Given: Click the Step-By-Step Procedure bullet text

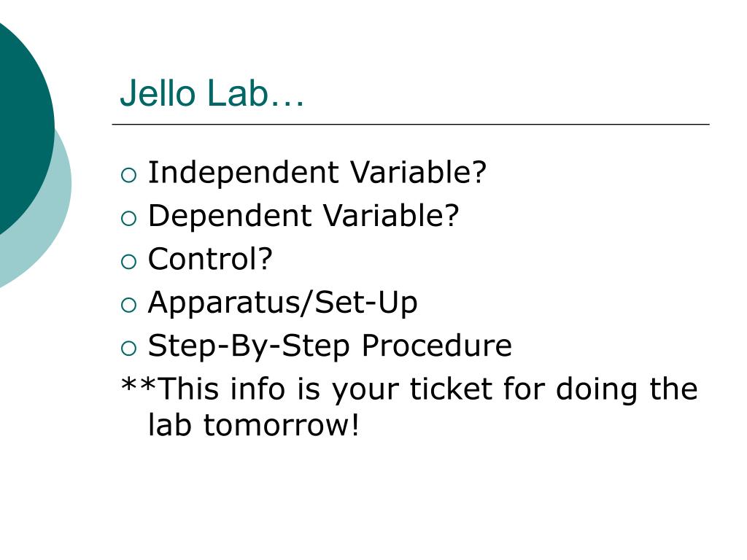Looking at the screenshot, I should (x=330, y=346).
